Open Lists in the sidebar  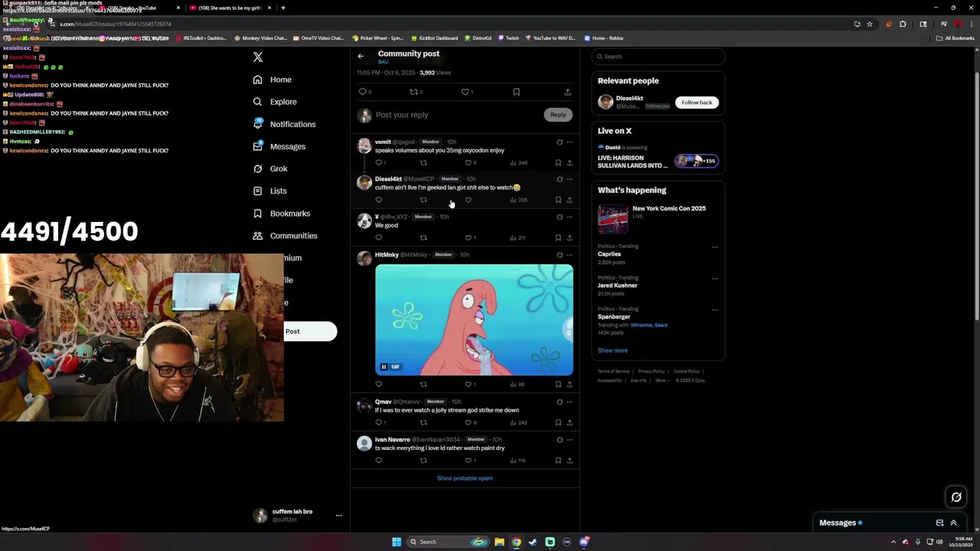coord(270,191)
